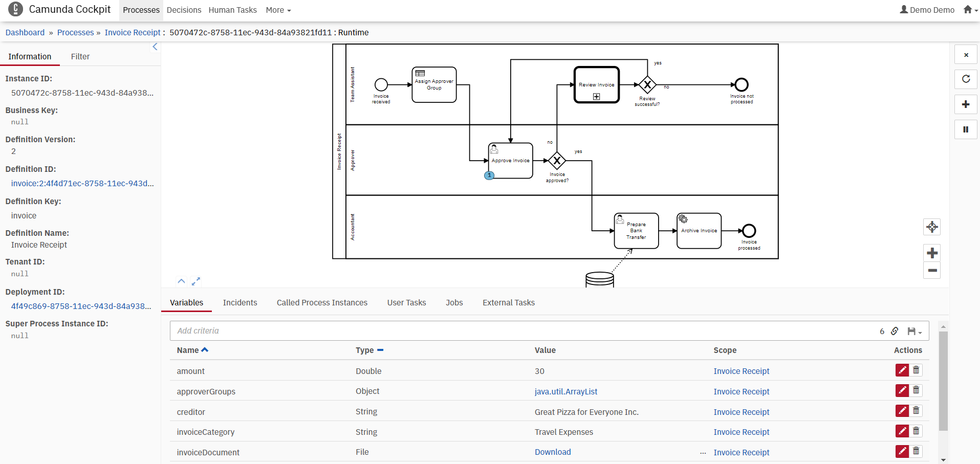This screenshot has height=464, width=980.
Task: Collapse the bottom tabs panel chevron
Action: (x=181, y=281)
